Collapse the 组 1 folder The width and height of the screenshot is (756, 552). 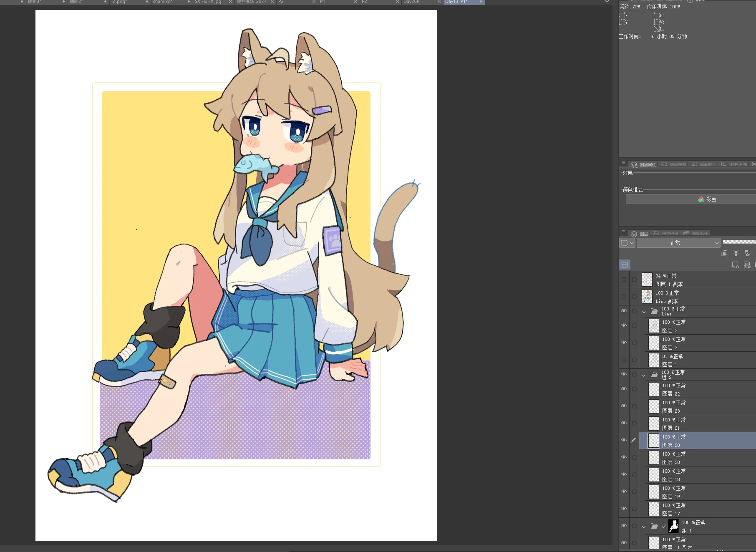coord(644,527)
